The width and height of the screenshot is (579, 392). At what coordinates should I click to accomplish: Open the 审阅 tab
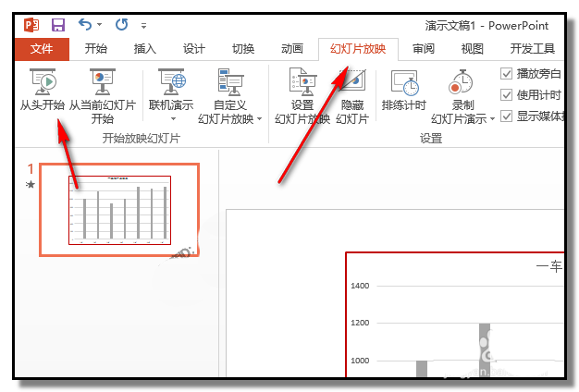pyautogui.click(x=424, y=49)
